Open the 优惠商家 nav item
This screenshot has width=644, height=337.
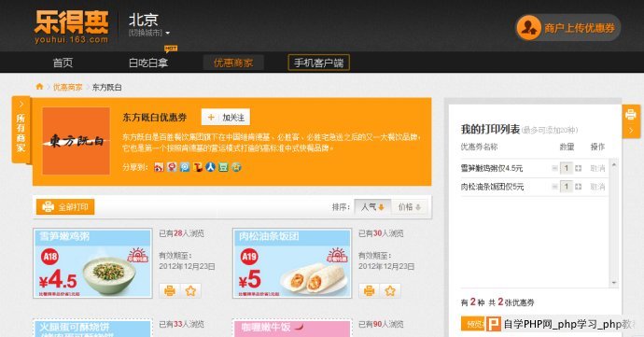tap(233, 63)
